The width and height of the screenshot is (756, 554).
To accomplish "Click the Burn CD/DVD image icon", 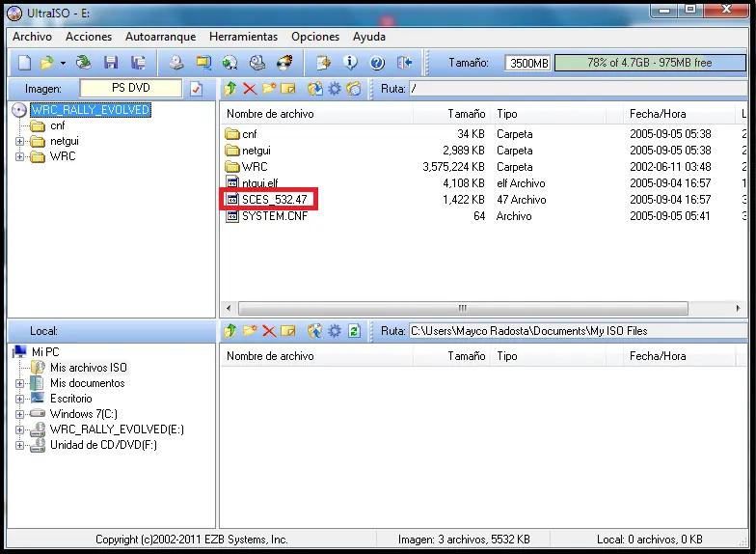I will [x=285, y=62].
